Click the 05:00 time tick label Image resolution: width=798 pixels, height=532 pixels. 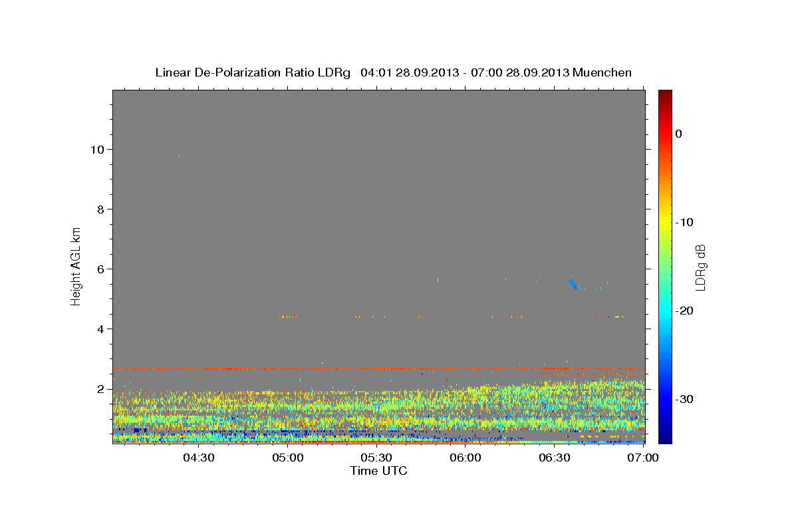click(x=288, y=458)
